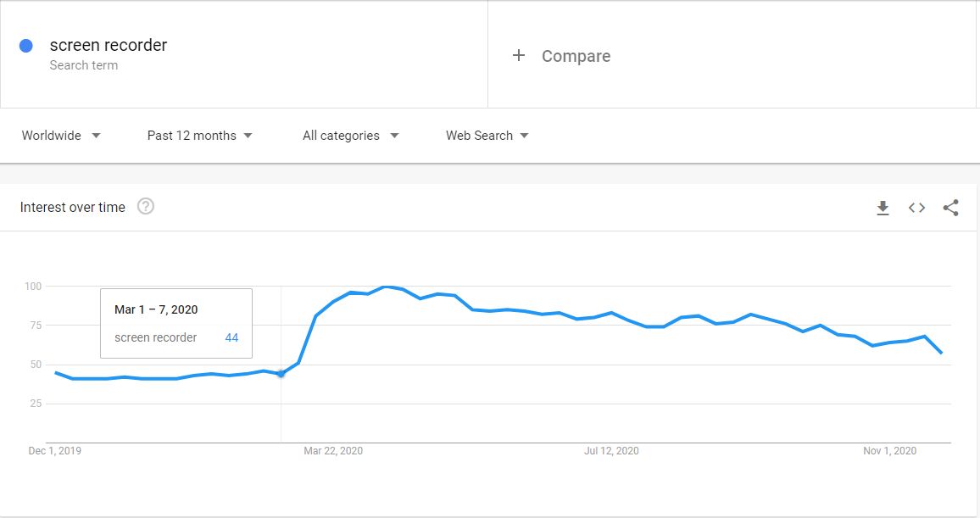The height and width of the screenshot is (518, 980).
Task: Click the Mar 22, 2020 axis label
Action: 333,451
